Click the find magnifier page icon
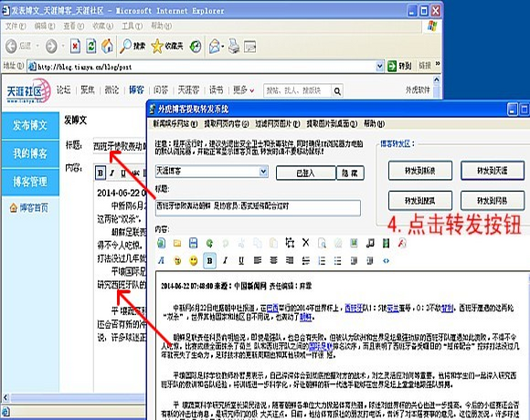 coord(322,243)
